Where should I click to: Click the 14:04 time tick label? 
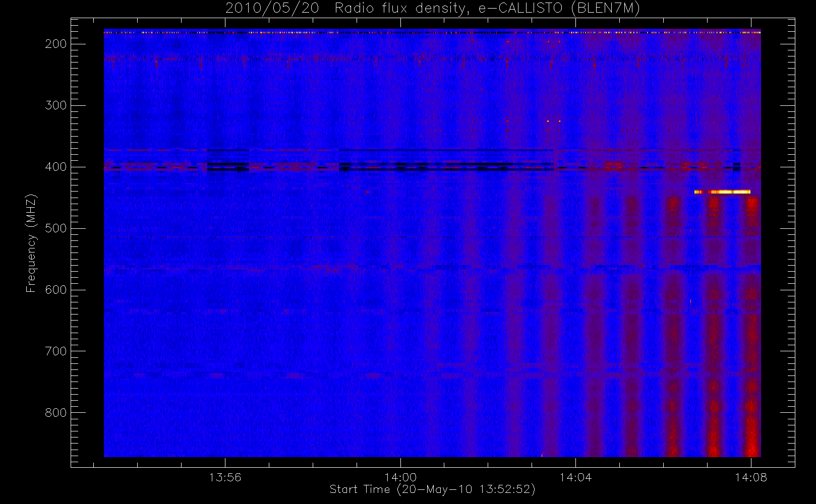coord(575,477)
